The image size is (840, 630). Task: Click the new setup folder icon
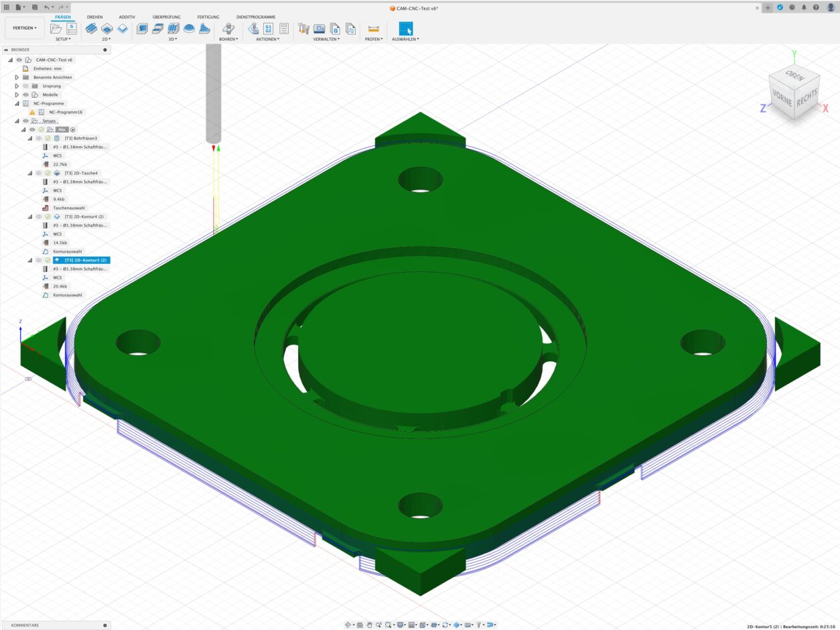(x=56, y=28)
